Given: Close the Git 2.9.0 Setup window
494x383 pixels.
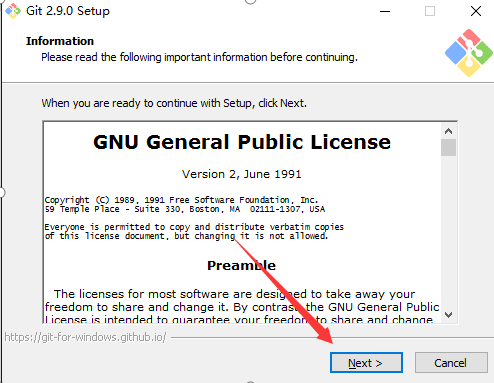Looking at the screenshot, I should click(x=476, y=11).
